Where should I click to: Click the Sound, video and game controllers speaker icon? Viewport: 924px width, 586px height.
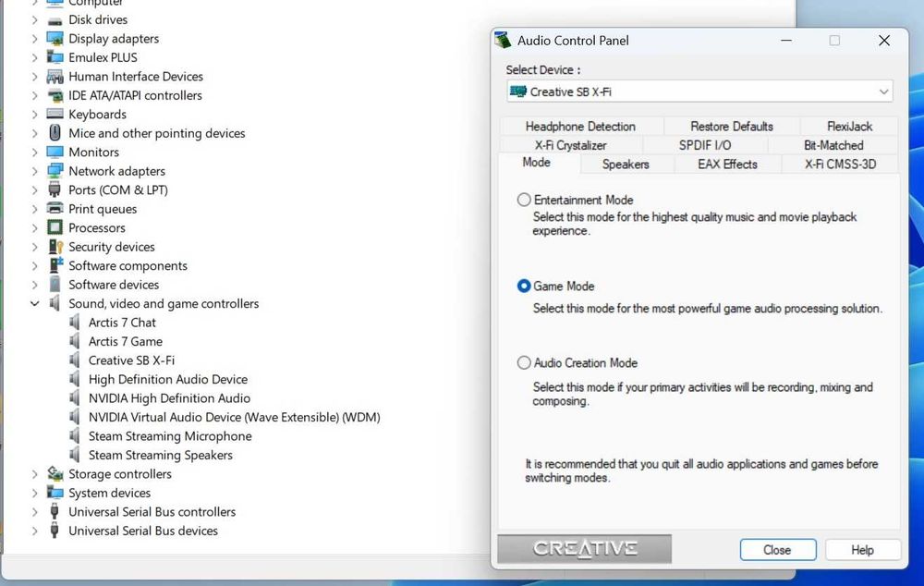[x=55, y=303]
